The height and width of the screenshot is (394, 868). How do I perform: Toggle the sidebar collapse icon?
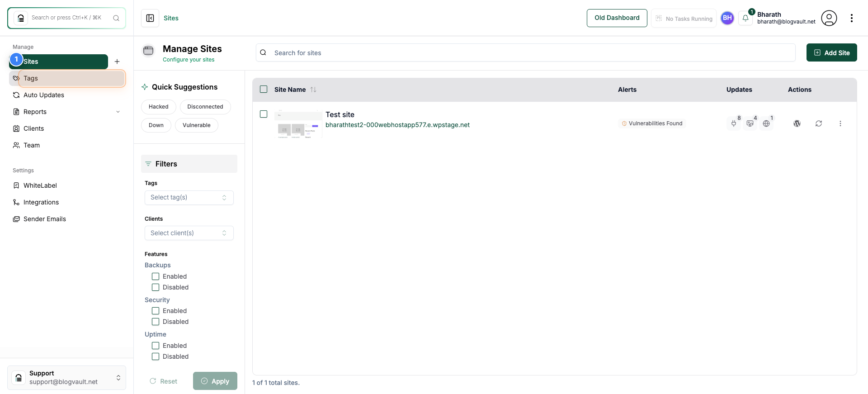(150, 18)
